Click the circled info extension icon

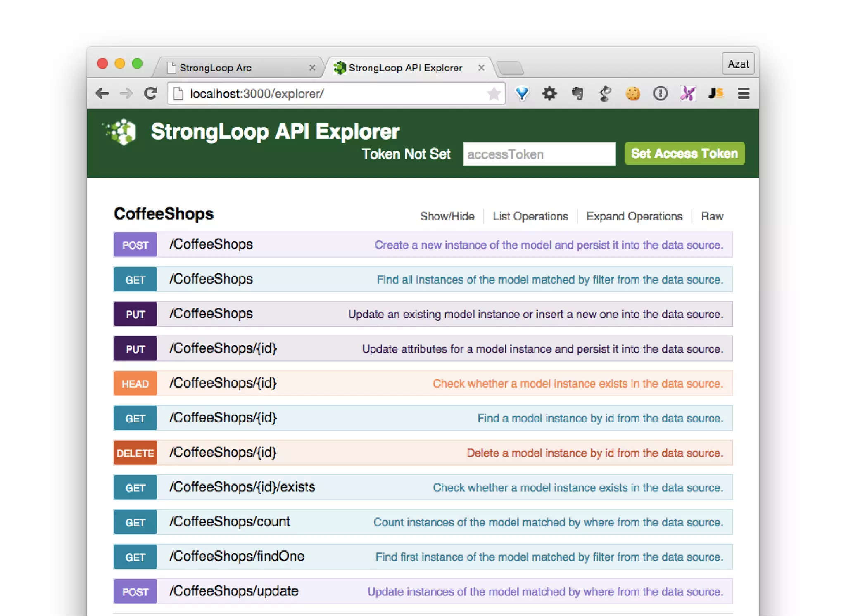click(660, 94)
